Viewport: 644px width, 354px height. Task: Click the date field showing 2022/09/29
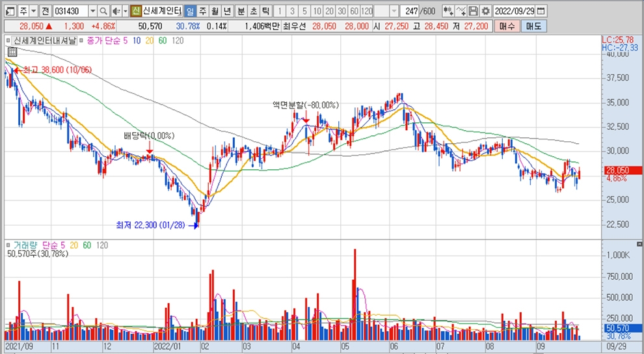pos(514,10)
